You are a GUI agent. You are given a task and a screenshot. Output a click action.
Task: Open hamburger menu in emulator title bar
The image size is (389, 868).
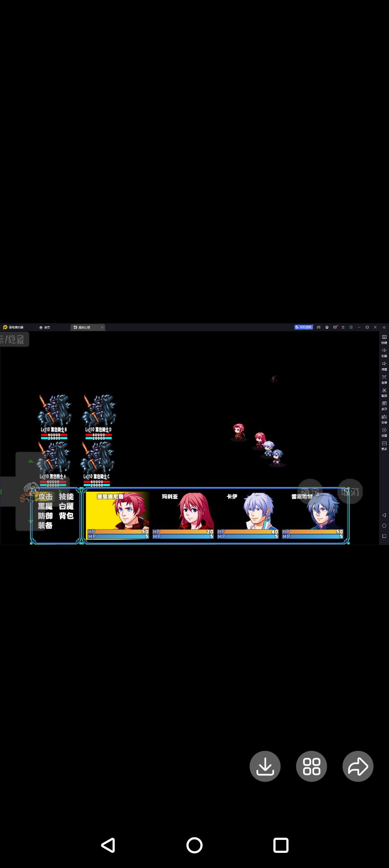coord(343,327)
